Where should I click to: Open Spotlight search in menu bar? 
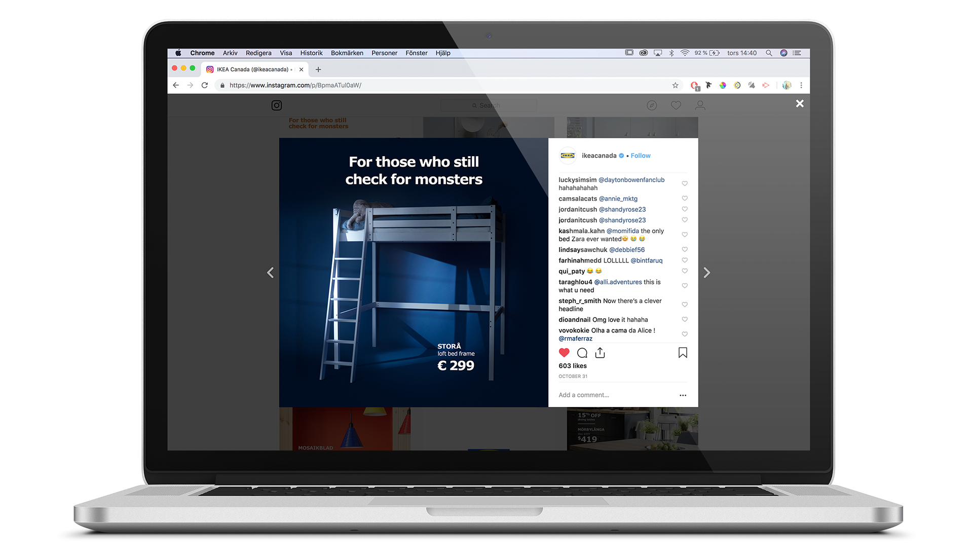click(769, 53)
